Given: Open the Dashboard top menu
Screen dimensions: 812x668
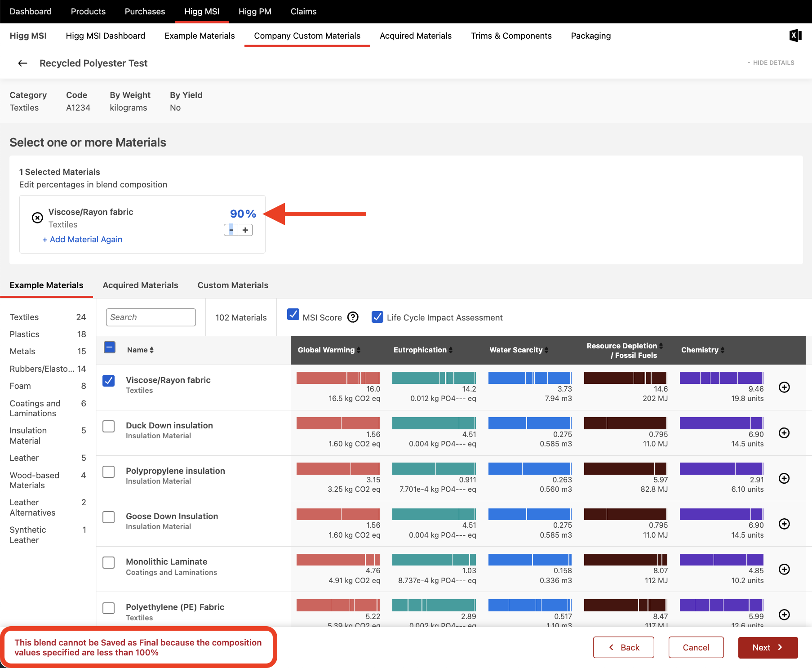Looking at the screenshot, I should (31, 12).
